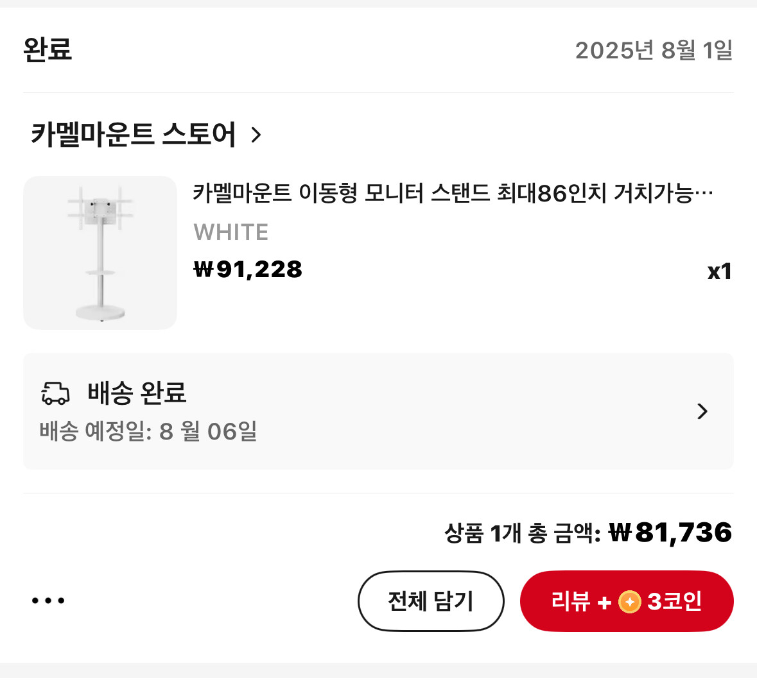Screen dimensions: 757x700
Task: Expand delivery details via right chevron
Action: pyautogui.click(x=702, y=411)
